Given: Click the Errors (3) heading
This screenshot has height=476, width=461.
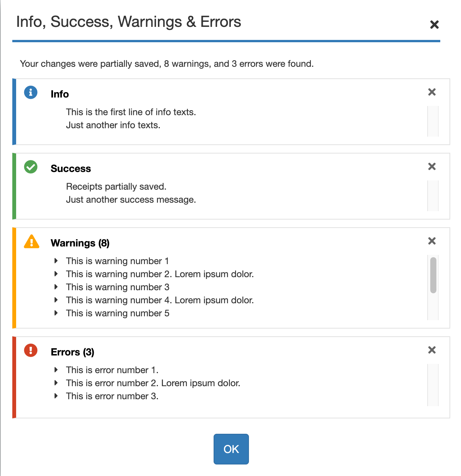Looking at the screenshot, I should pos(73,352).
